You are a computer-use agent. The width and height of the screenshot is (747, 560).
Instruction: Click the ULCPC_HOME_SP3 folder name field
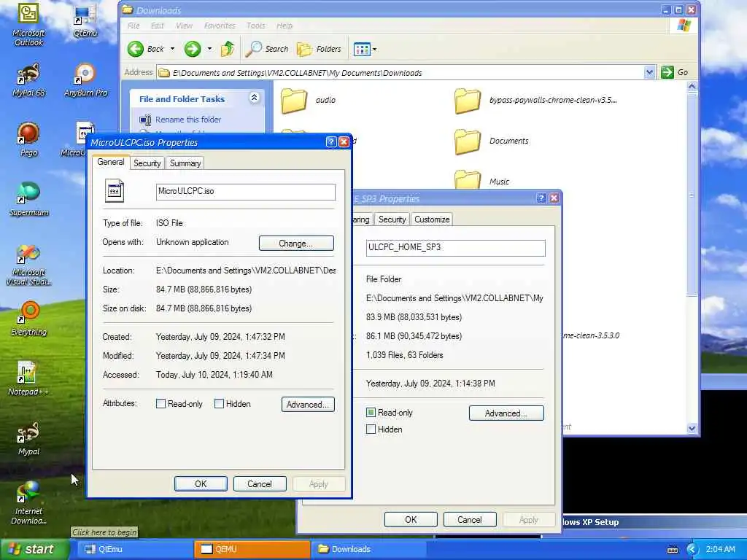pyautogui.click(x=455, y=248)
